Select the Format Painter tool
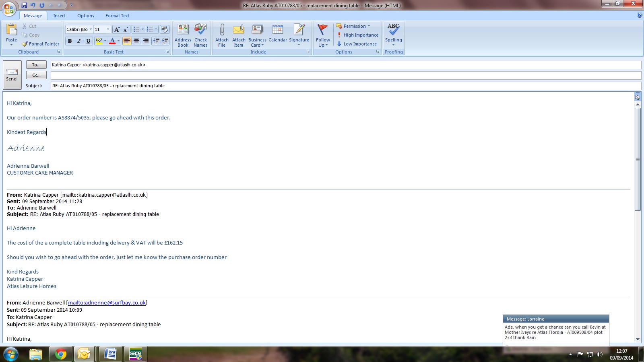This screenshot has width=644, height=362. point(41,44)
